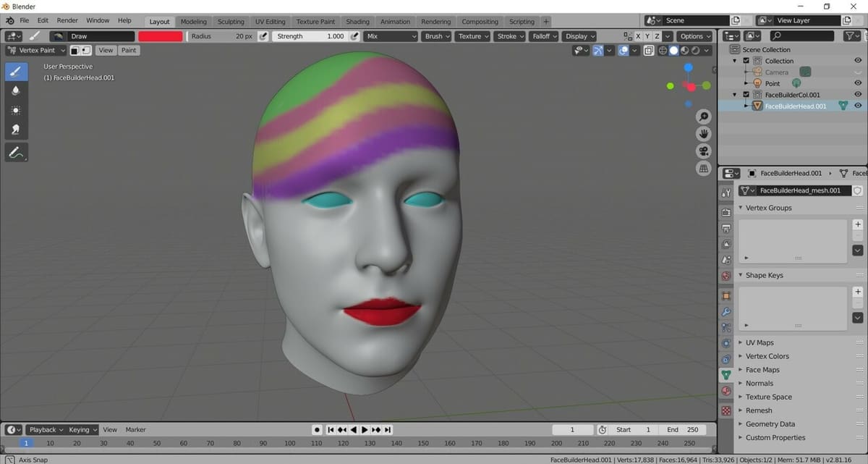
Task: Click the red brush color swatch
Action: pyautogui.click(x=160, y=36)
